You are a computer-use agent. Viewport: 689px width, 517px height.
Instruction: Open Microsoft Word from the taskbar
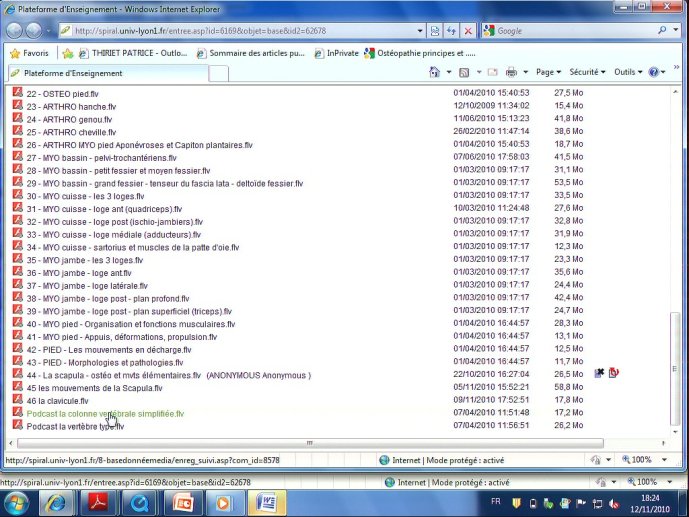click(266, 503)
